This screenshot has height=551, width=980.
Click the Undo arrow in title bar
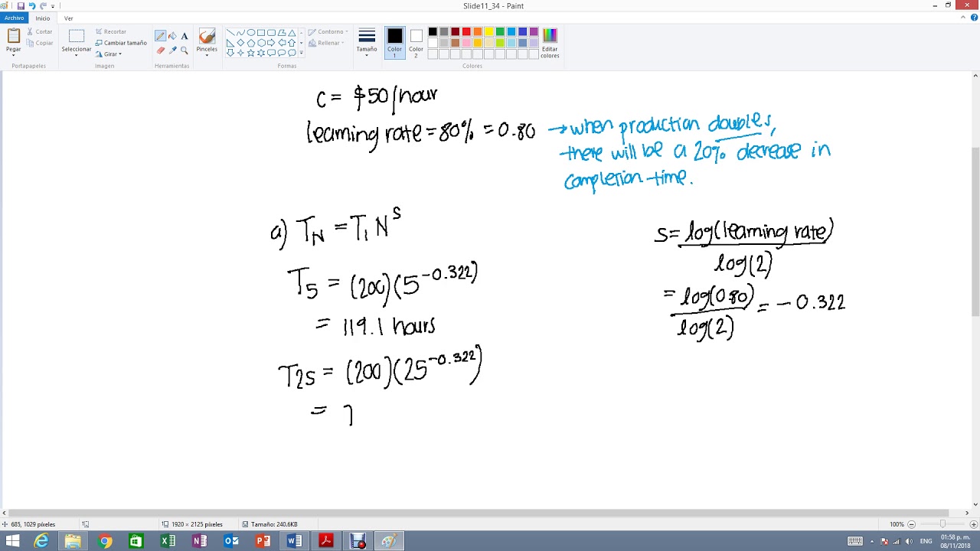(31, 6)
